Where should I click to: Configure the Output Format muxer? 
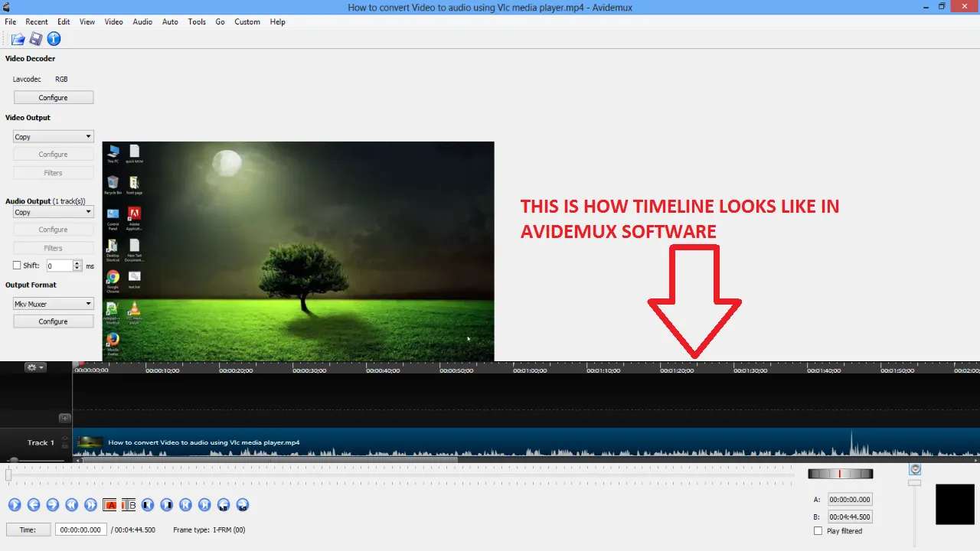point(54,321)
